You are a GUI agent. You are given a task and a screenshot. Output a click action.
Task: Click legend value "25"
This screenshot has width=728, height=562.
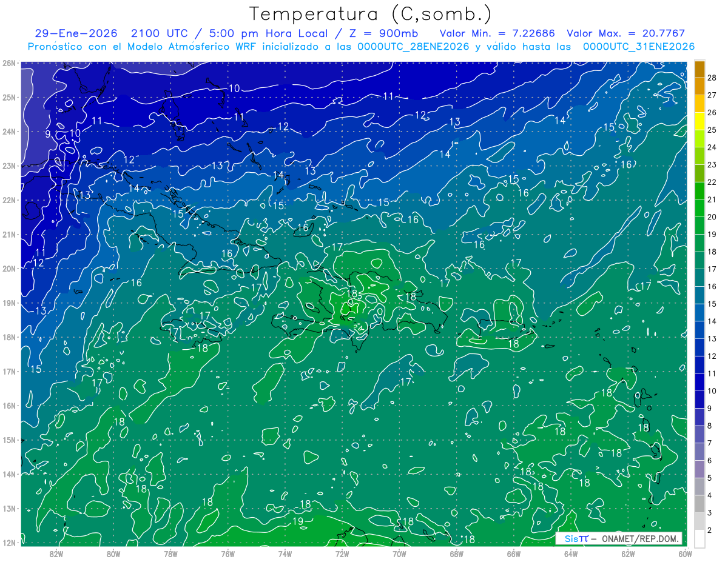click(x=712, y=130)
